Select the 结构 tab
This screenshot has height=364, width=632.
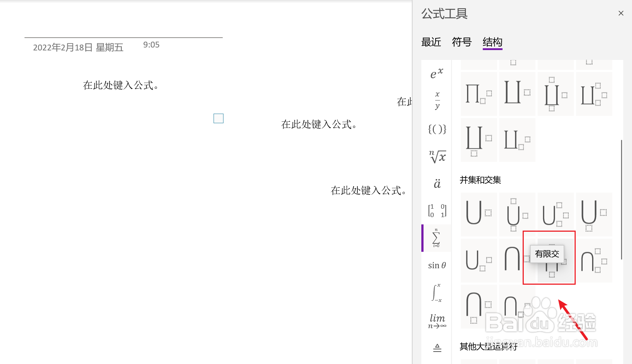tap(493, 42)
